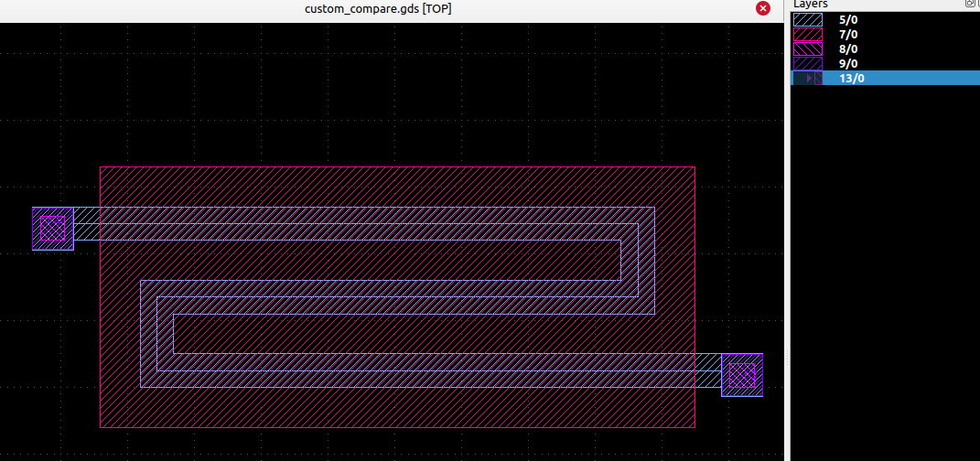Image resolution: width=980 pixels, height=461 pixels.
Task: Click the 7/0 layer's red hatched swatch
Action: [x=807, y=35]
